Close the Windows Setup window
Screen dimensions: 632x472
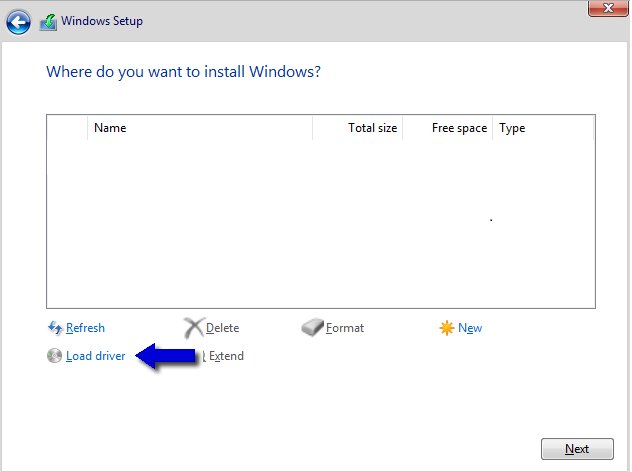pos(602,9)
